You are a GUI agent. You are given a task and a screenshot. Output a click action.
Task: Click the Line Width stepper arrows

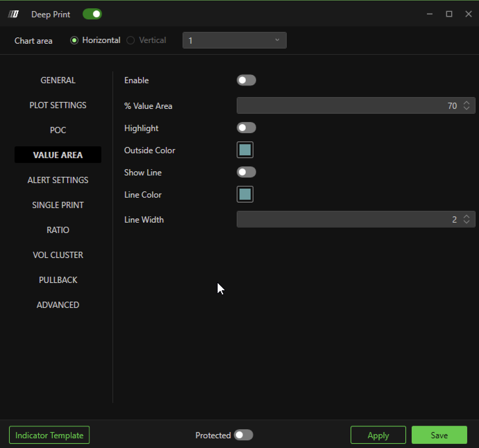click(467, 219)
